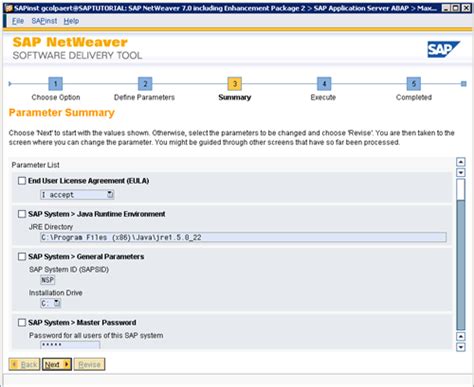The width and height of the screenshot is (474, 387).
Task: Click 'Password for all users' label
Action: 96,335
